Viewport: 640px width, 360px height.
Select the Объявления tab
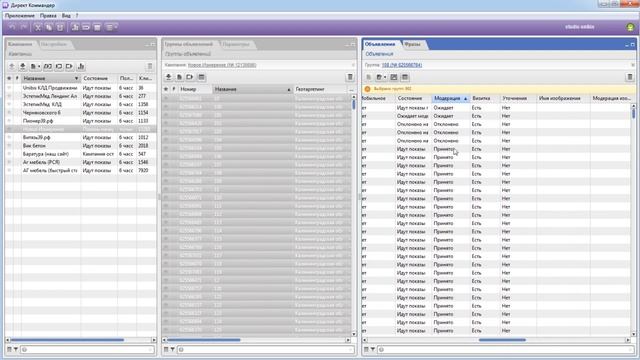[380, 44]
